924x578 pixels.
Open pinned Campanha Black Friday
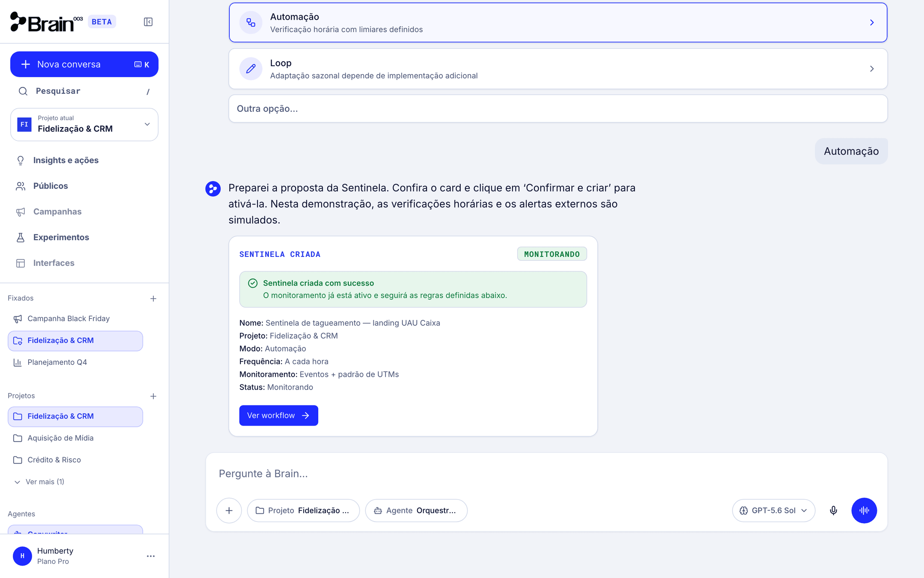click(x=75, y=319)
